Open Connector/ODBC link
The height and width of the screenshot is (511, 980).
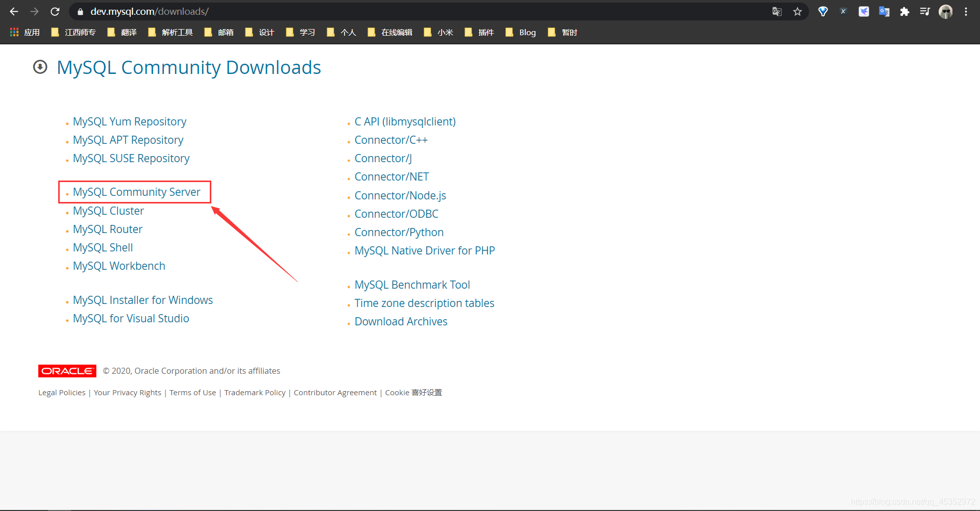point(397,214)
